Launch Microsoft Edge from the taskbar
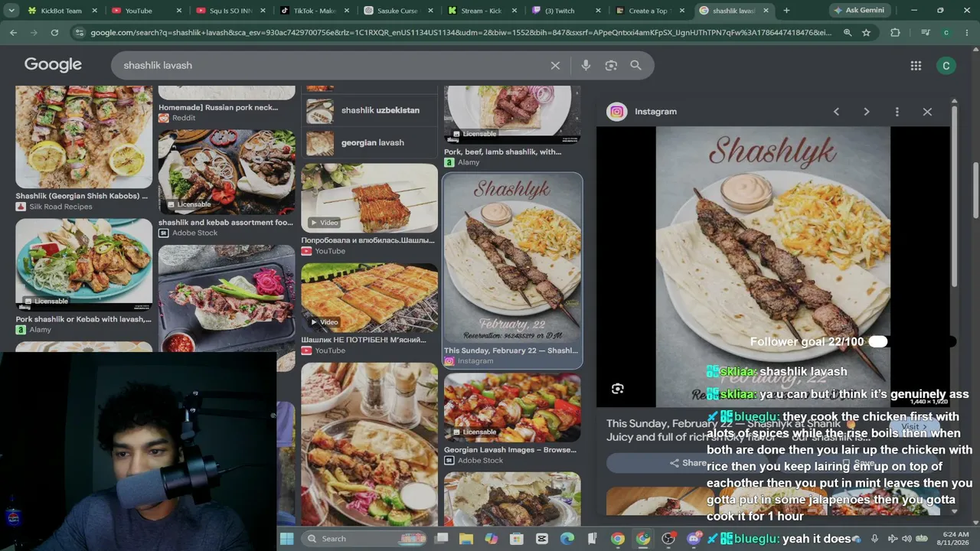 tap(567, 539)
